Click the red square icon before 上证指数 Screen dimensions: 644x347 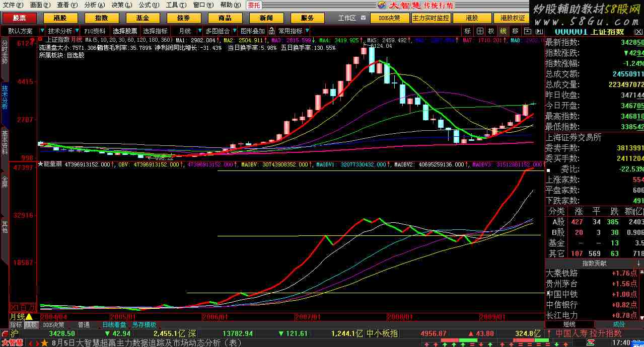(40, 39)
